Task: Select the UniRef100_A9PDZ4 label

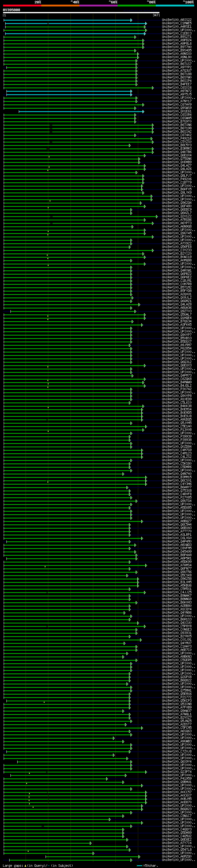Action: [177, 40]
